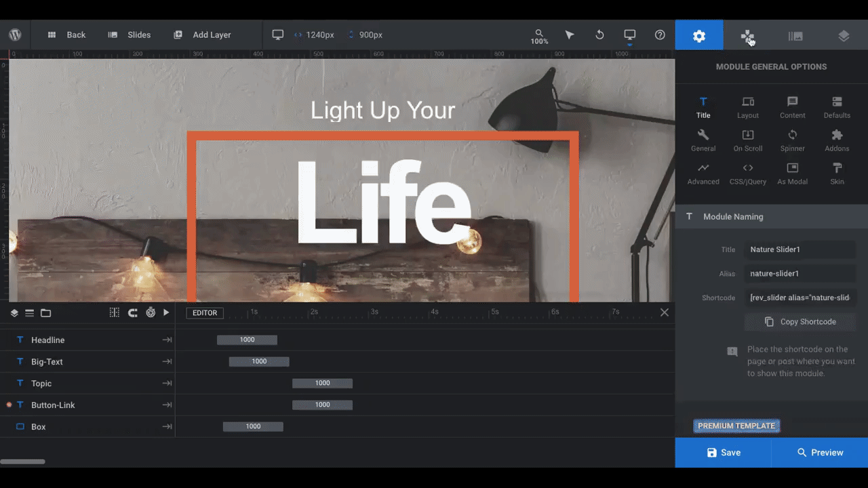The image size is (868, 488).
Task: Open the Slides menu
Action: tap(130, 35)
